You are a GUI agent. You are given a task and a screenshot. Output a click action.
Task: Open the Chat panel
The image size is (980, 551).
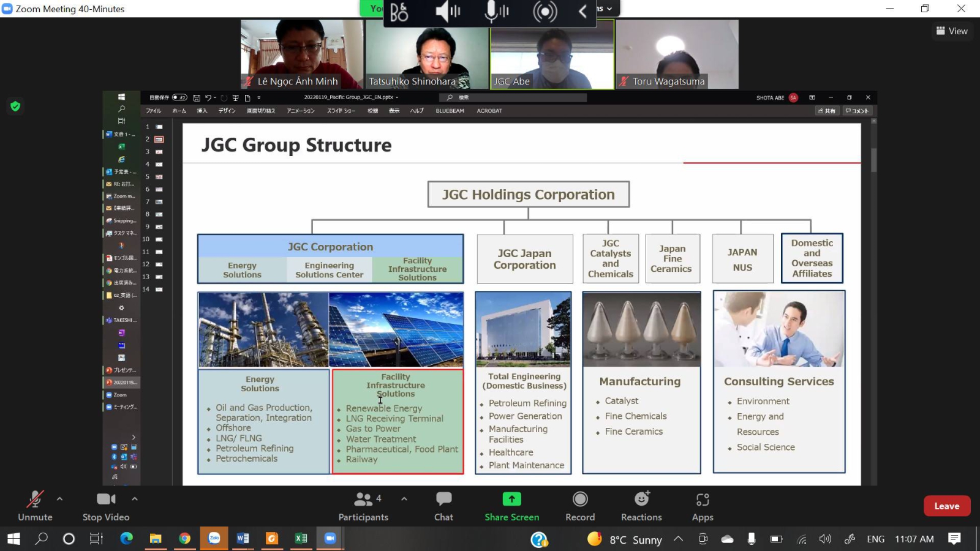[x=443, y=500]
